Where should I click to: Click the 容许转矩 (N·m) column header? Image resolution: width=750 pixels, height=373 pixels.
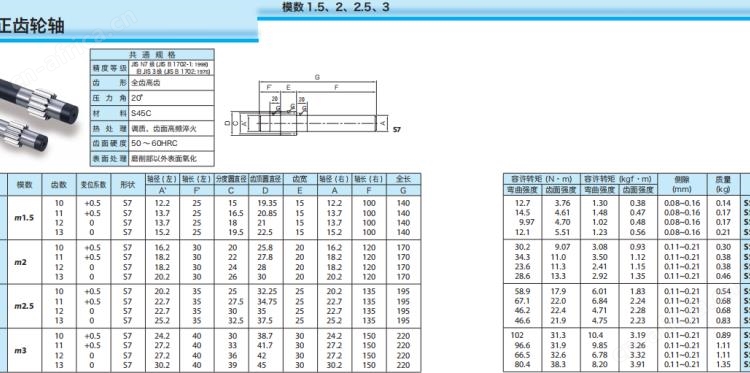pyautogui.click(x=542, y=179)
